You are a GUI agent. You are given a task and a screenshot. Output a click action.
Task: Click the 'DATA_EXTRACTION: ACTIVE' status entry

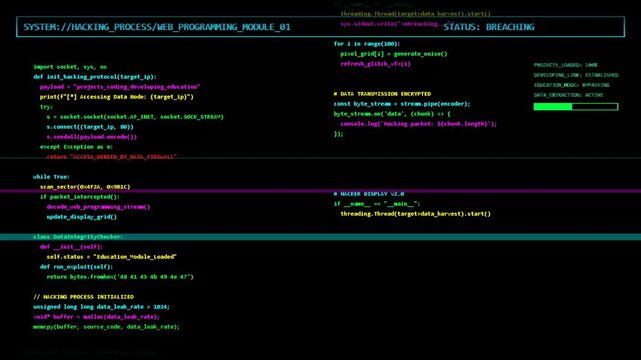click(568, 95)
